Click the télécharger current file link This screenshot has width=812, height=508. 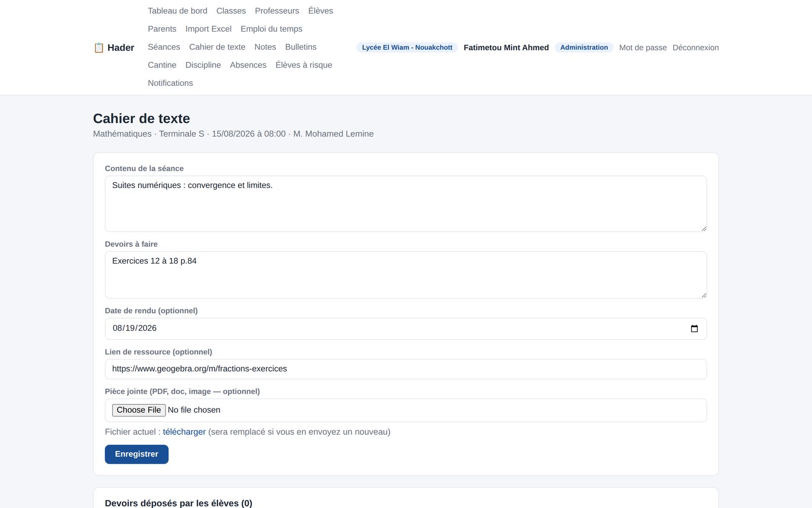(184, 432)
